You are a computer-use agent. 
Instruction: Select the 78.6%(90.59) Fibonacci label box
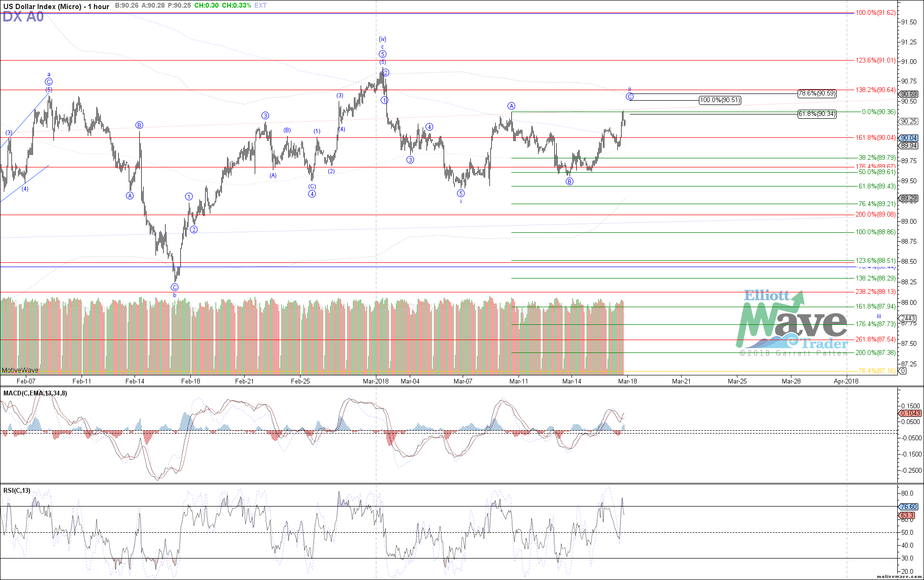click(817, 93)
